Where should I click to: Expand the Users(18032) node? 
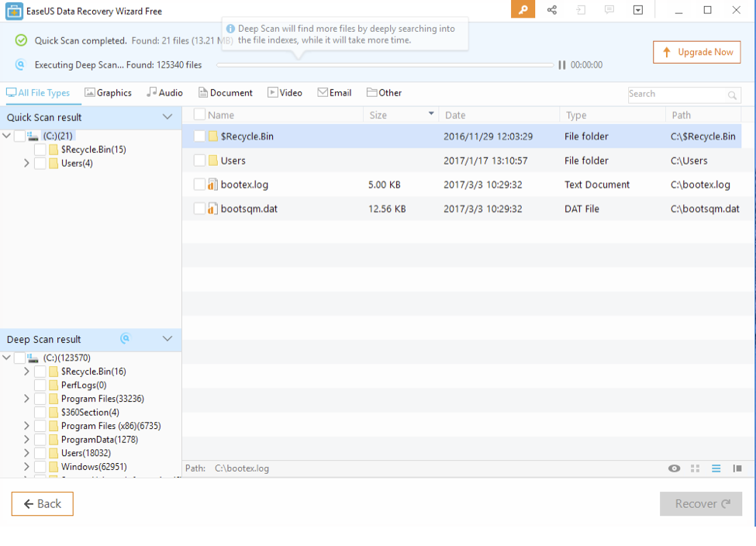coord(26,453)
